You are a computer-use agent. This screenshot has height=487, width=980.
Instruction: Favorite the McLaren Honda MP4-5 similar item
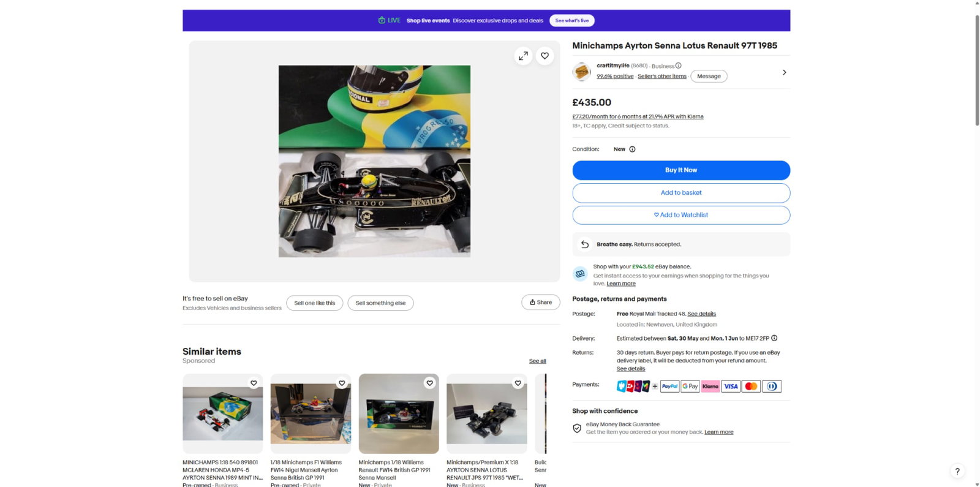coord(254,383)
